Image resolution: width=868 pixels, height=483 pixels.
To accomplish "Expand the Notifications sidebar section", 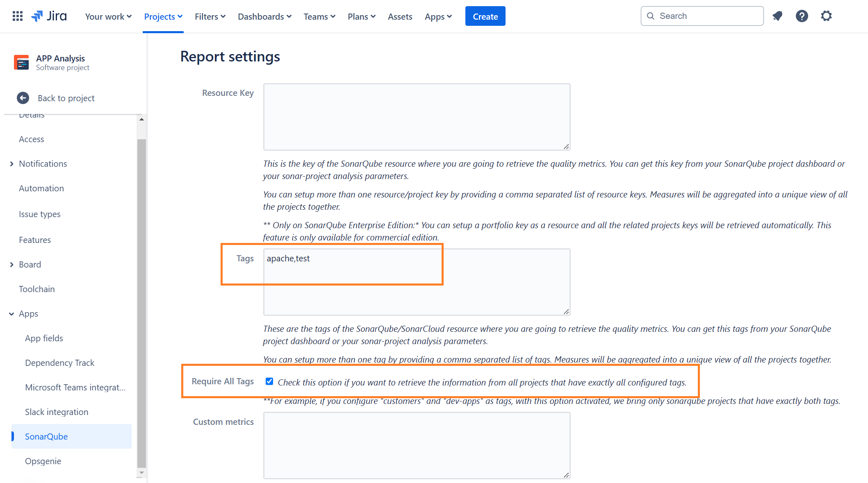I will coord(11,163).
